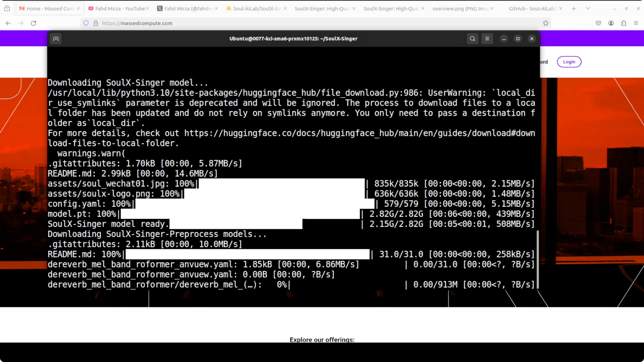Click the site security padlock icon
This screenshot has height=362, width=644.
pyautogui.click(x=96, y=23)
